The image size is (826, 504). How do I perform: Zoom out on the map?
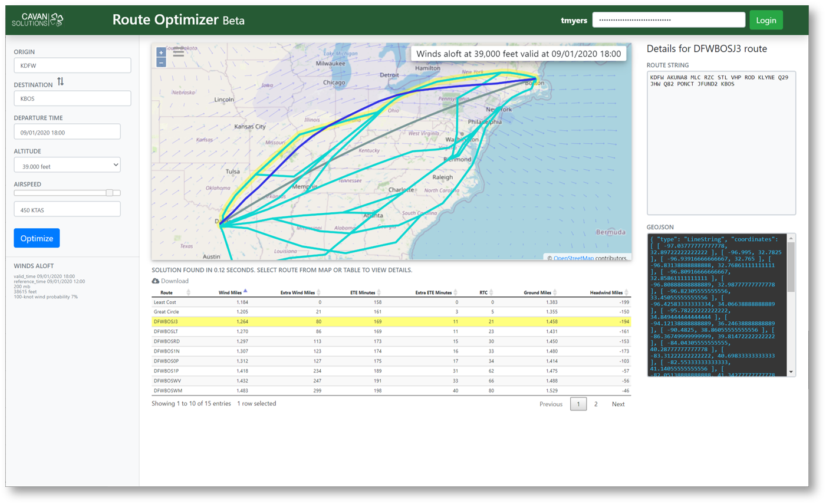(161, 62)
